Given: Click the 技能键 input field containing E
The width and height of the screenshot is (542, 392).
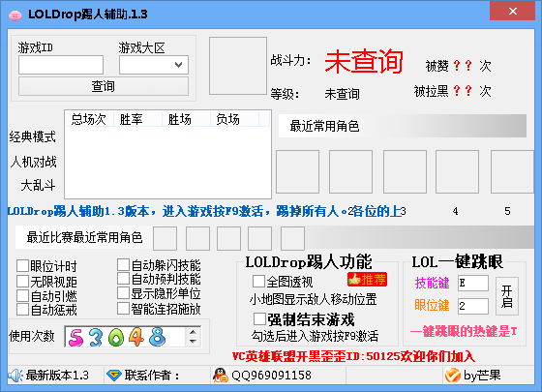Looking at the screenshot, I should tap(473, 284).
